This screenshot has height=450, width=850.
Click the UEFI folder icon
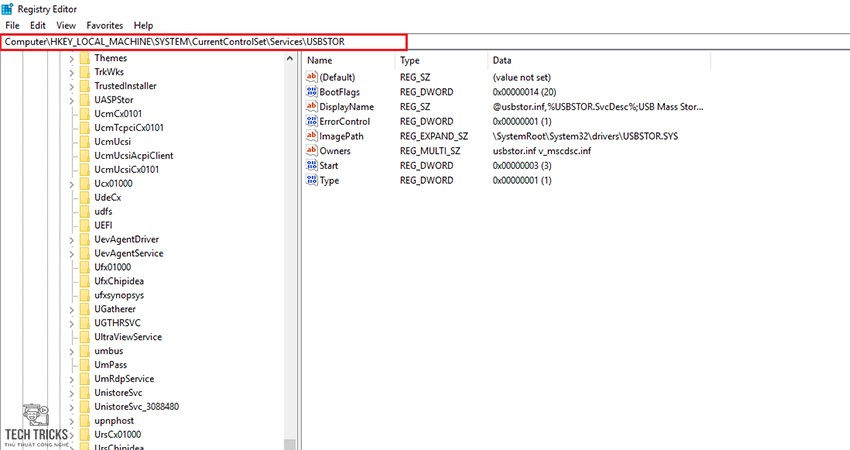coord(85,225)
